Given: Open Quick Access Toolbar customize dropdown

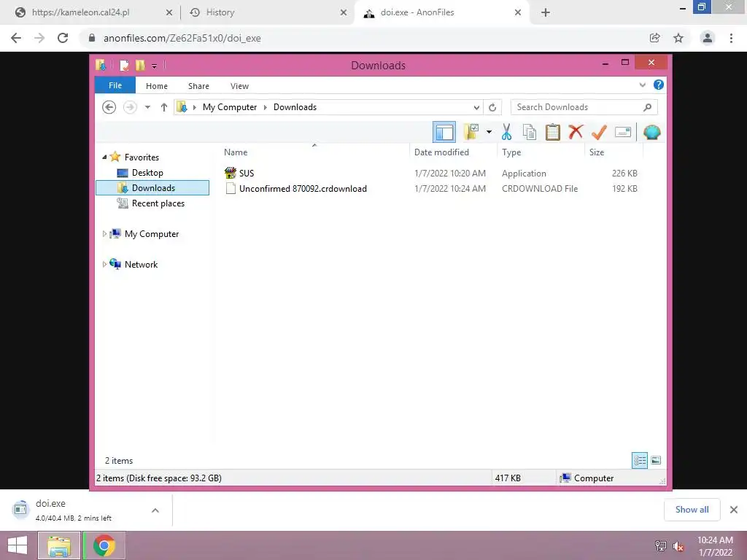Looking at the screenshot, I should pos(155,66).
